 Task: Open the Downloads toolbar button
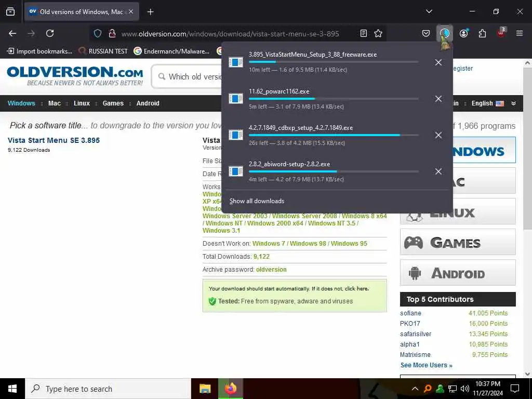[x=445, y=33]
